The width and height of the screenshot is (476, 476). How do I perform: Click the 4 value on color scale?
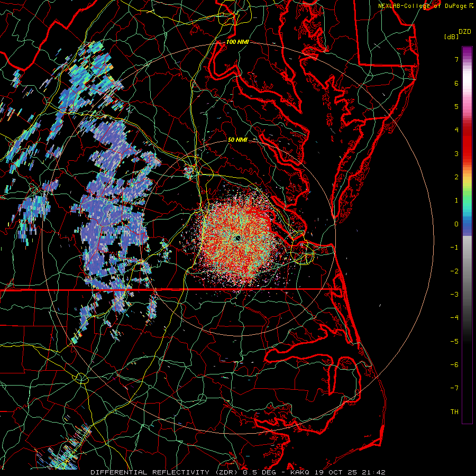456,130
